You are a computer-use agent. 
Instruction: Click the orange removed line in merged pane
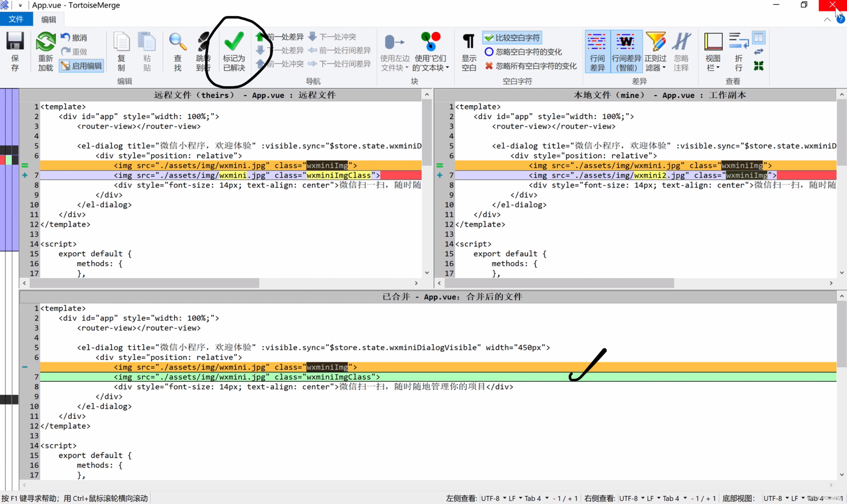pyautogui.click(x=438, y=367)
